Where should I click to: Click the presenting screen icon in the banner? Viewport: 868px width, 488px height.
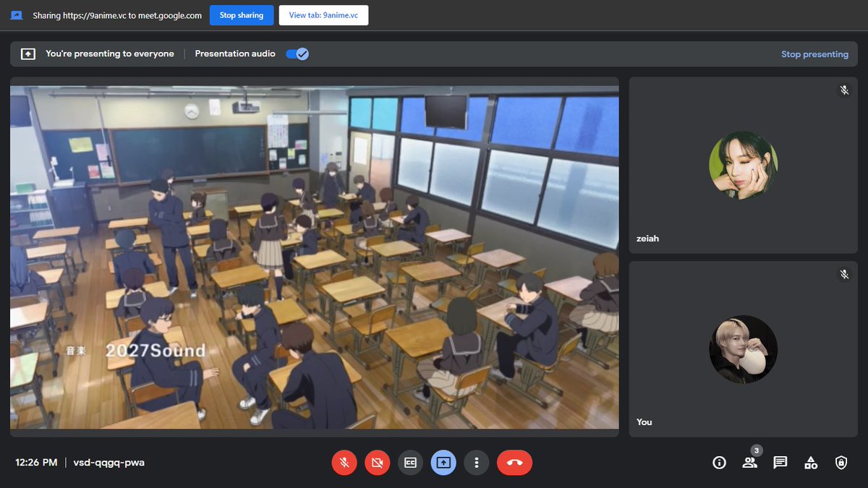(28, 54)
